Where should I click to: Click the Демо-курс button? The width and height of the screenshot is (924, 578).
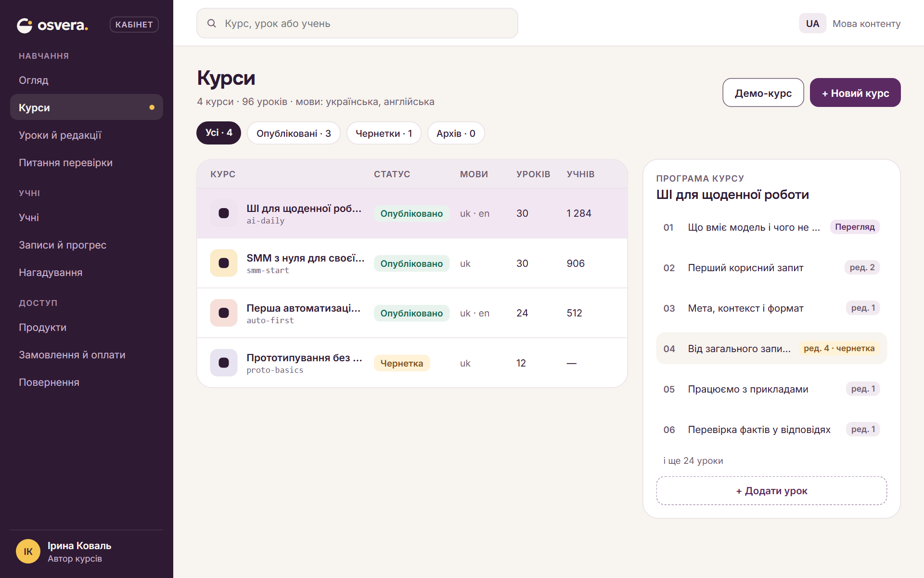763,92
